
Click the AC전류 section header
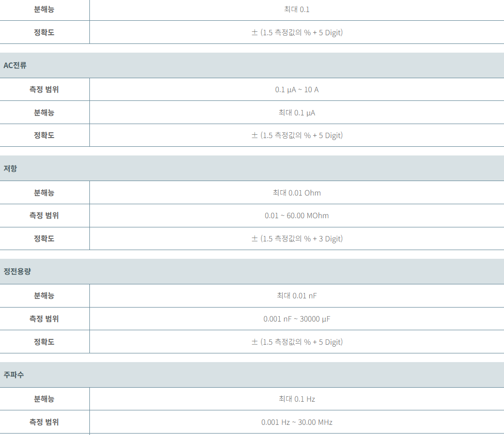click(252, 65)
